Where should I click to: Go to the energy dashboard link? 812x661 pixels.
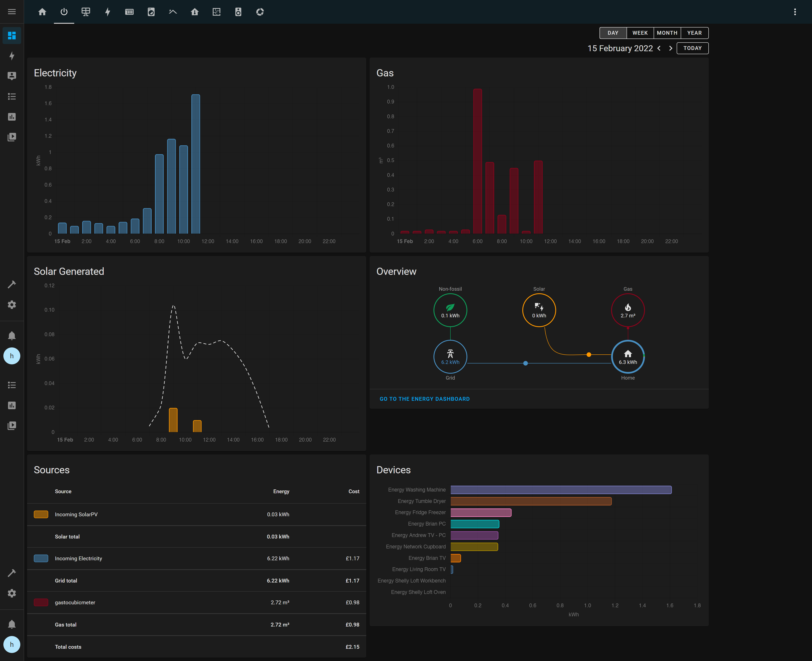424,399
